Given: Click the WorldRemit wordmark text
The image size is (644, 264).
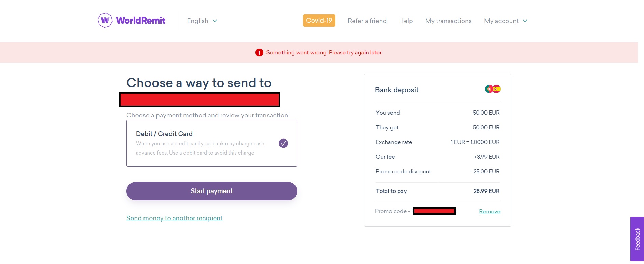Looking at the screenshot, I should (140, 21).
